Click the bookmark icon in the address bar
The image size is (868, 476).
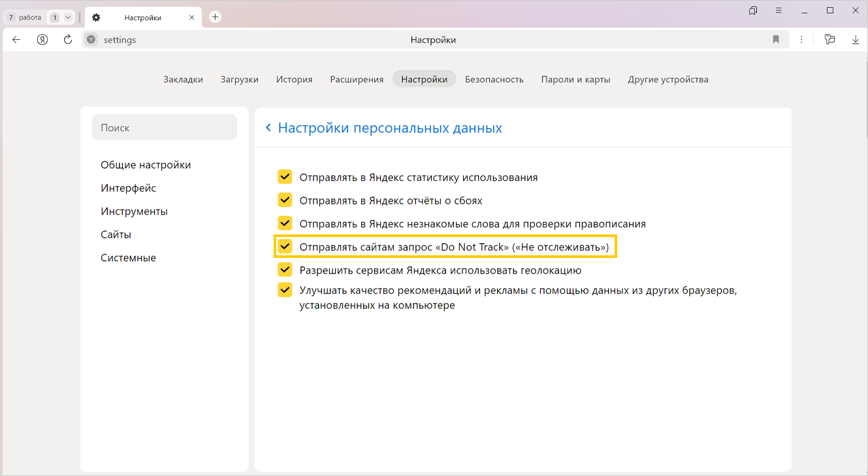[x=776, y=40]
